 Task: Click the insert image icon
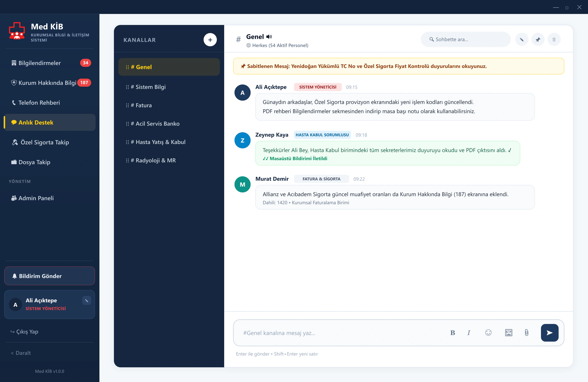(x=509, y=333)
